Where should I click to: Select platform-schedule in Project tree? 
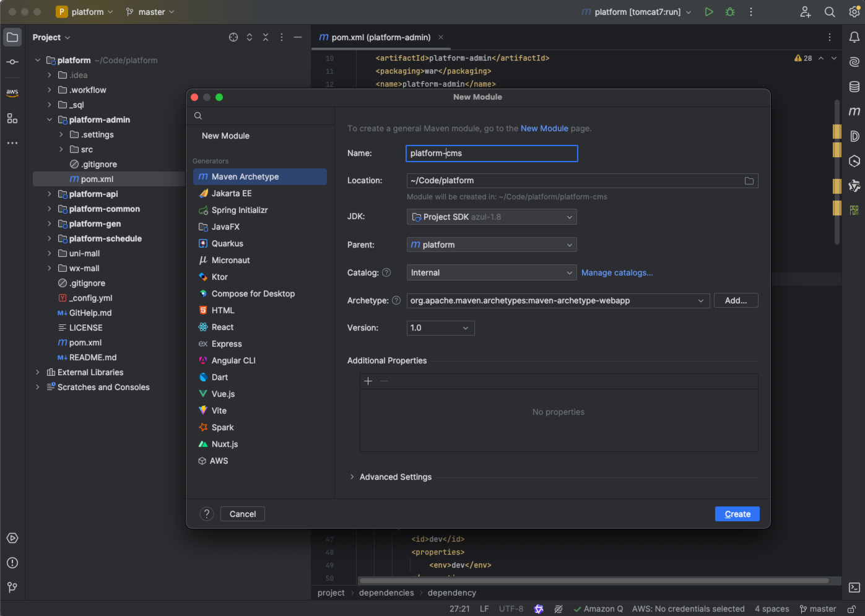click(105, 238)
